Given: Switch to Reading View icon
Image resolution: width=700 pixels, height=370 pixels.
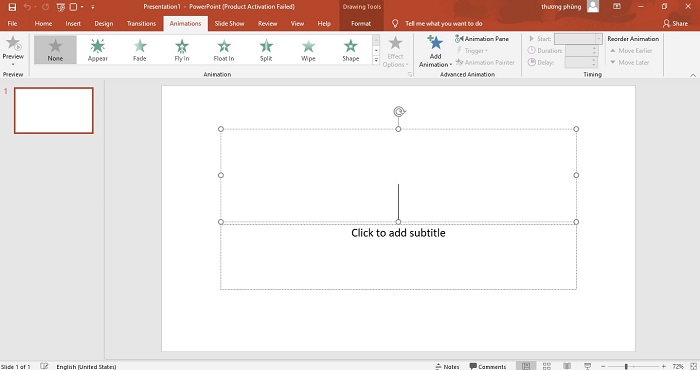Looking at the screenshot, I should pyautogui.click(x=567, y=366).
